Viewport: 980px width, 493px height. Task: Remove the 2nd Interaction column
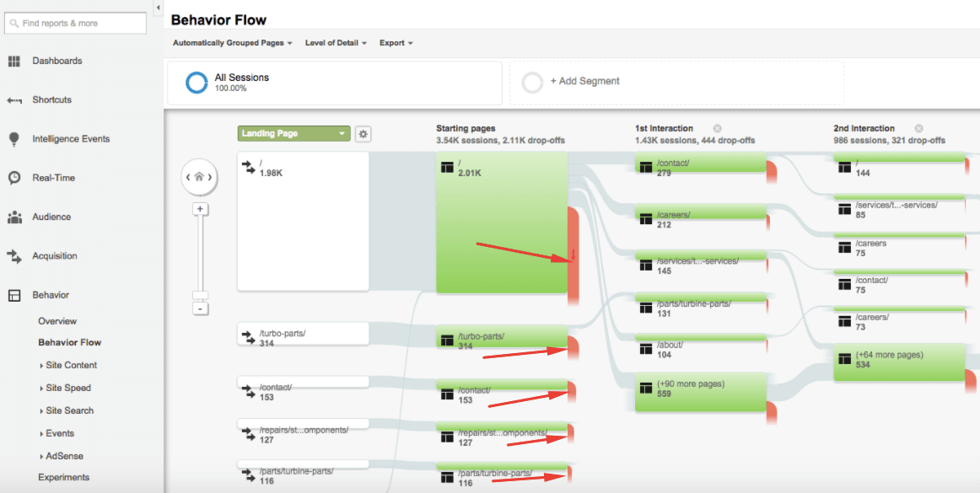918,129
